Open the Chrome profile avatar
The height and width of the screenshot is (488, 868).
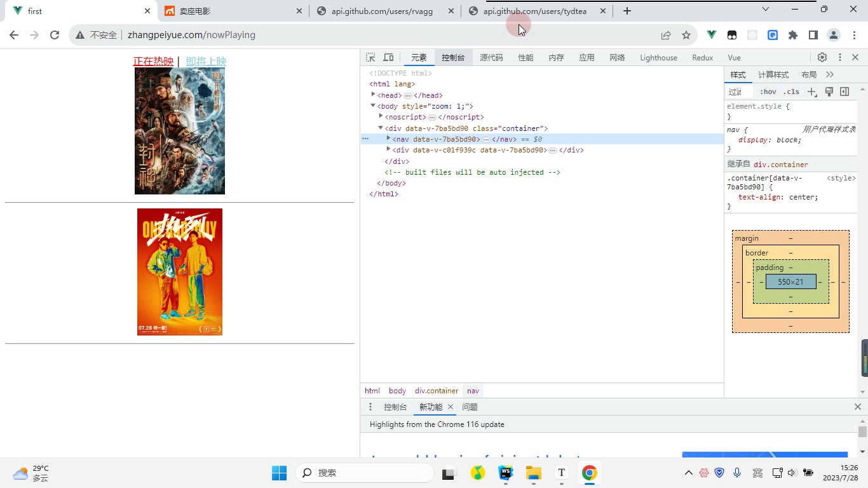[x=834, y=35]
